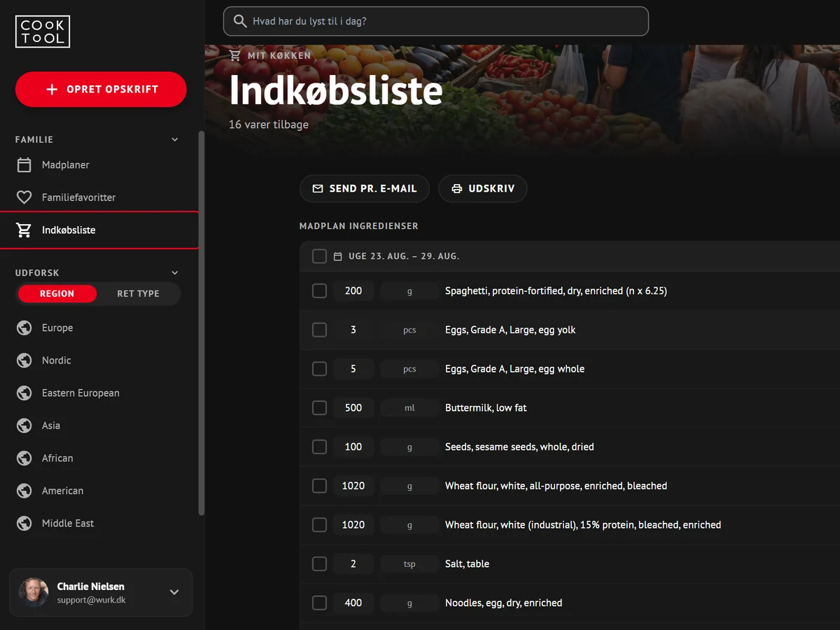Click the support@wurk.dk email text
This screenshot has width=840, height=630.
pos(92,600)
